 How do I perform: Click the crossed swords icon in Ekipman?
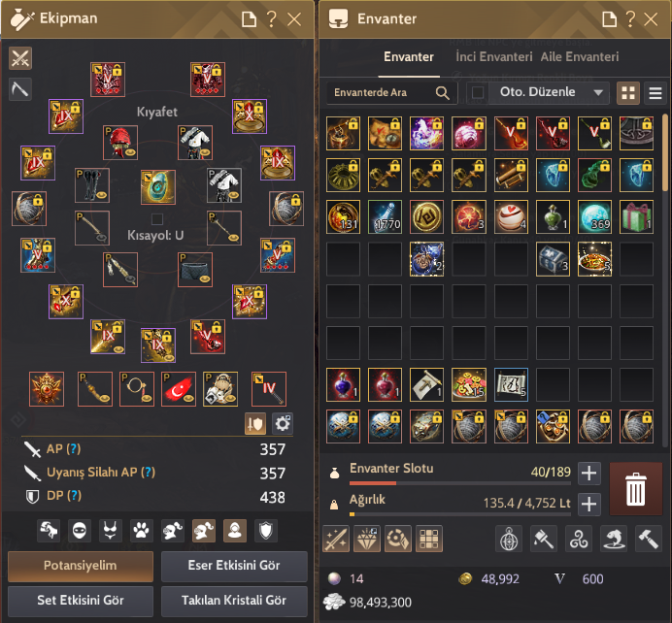(x=20, y=58)
